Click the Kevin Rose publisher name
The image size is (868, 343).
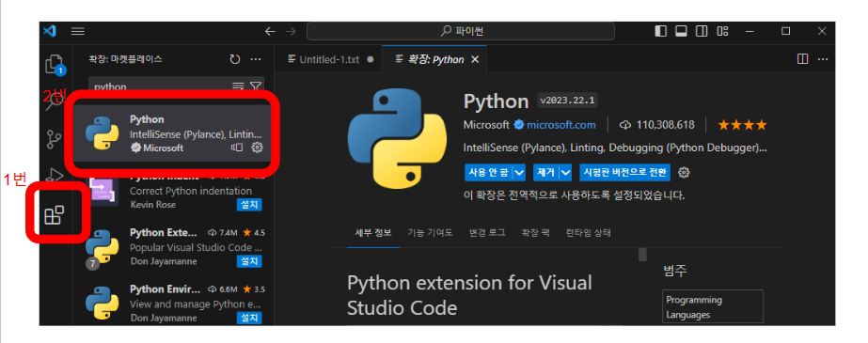click(x=152, y=205)
